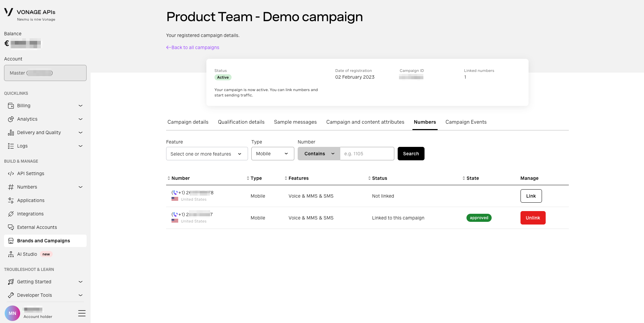Screen dimensions: 644x323
Task: Click the Vonage logo icon
Action: click(x=8, y=12)
